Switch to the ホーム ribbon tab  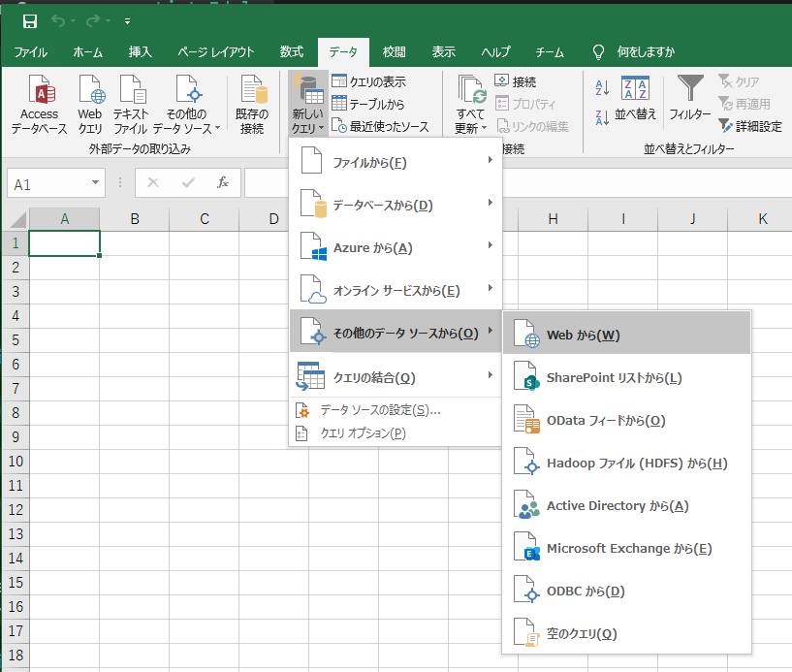point(88,52)
